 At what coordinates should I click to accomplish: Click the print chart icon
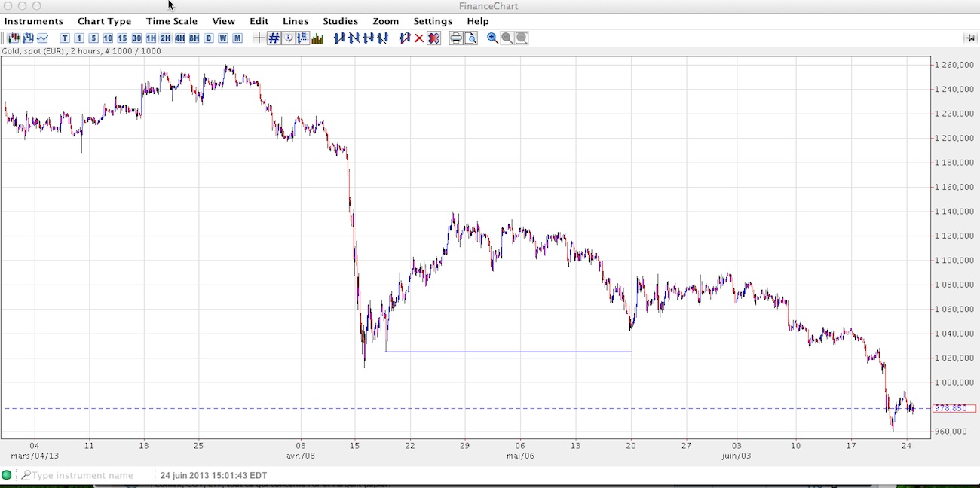coord(455,38)
